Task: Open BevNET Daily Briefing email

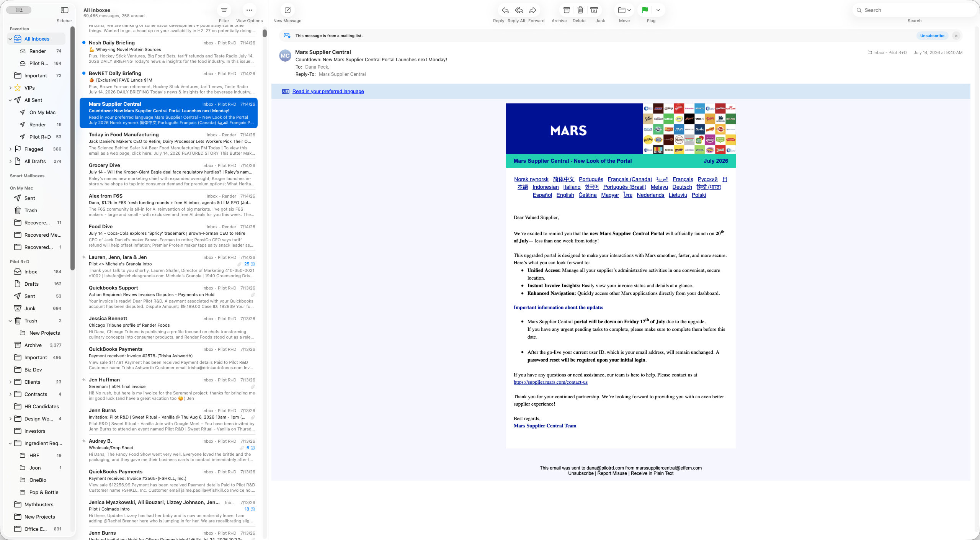Action: pos(168,83)
